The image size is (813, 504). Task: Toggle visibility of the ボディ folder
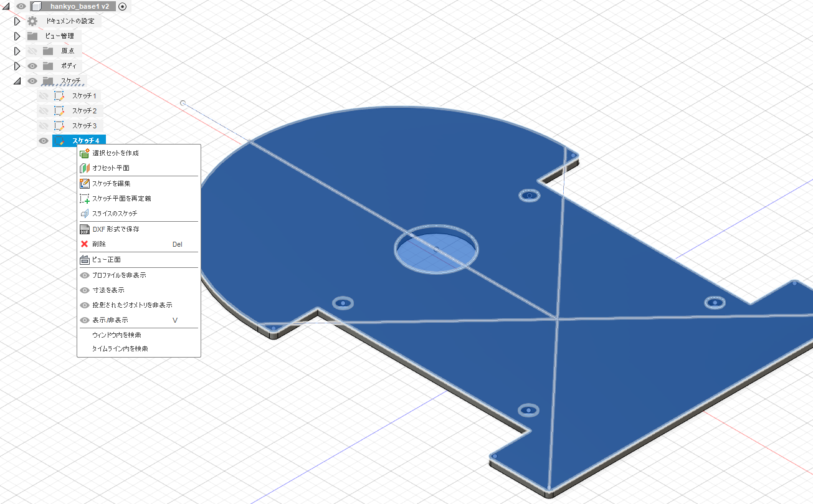click(32, 66)
